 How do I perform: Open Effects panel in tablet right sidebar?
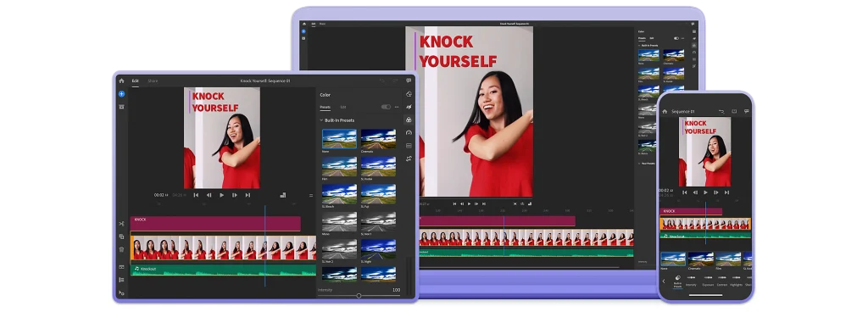(x=409, y=107)
